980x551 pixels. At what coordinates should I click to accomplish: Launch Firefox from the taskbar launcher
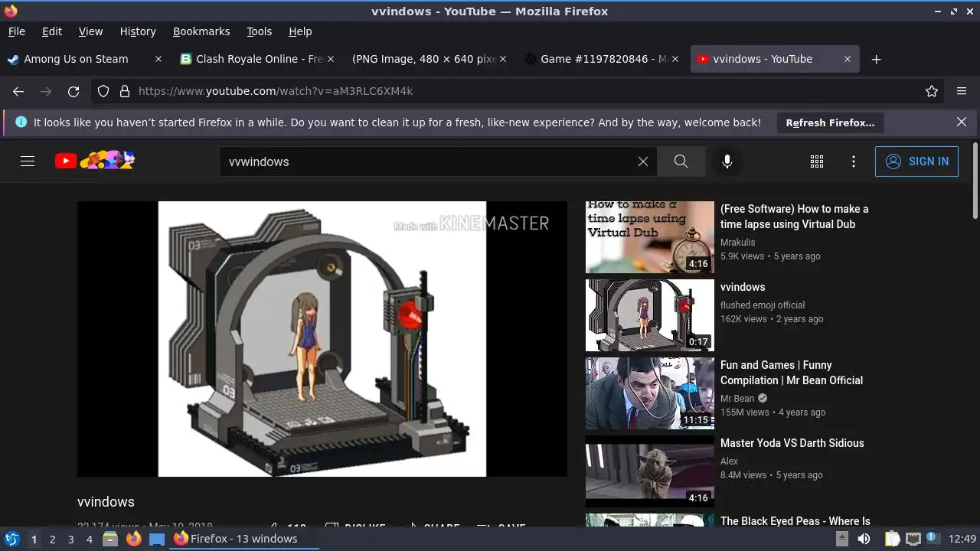click(133, 539)
